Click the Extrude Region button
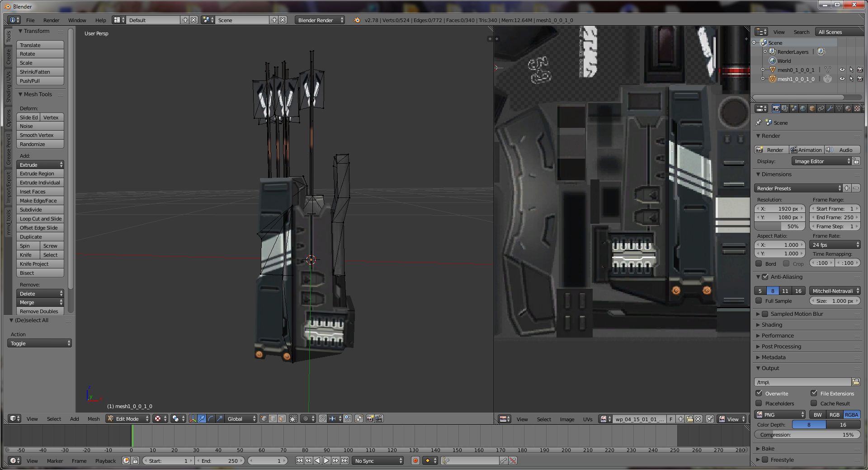868x470 pixels. pyautogui.click(x=40, y=174)
